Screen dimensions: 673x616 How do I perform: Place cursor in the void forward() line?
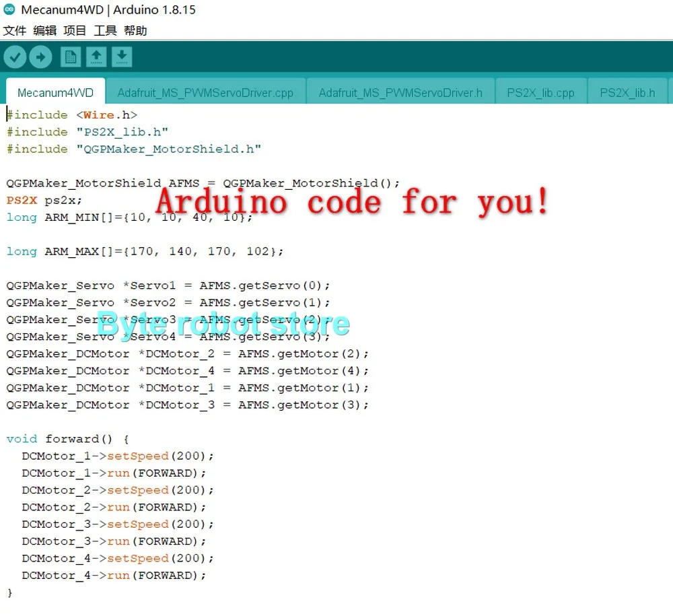67,439
